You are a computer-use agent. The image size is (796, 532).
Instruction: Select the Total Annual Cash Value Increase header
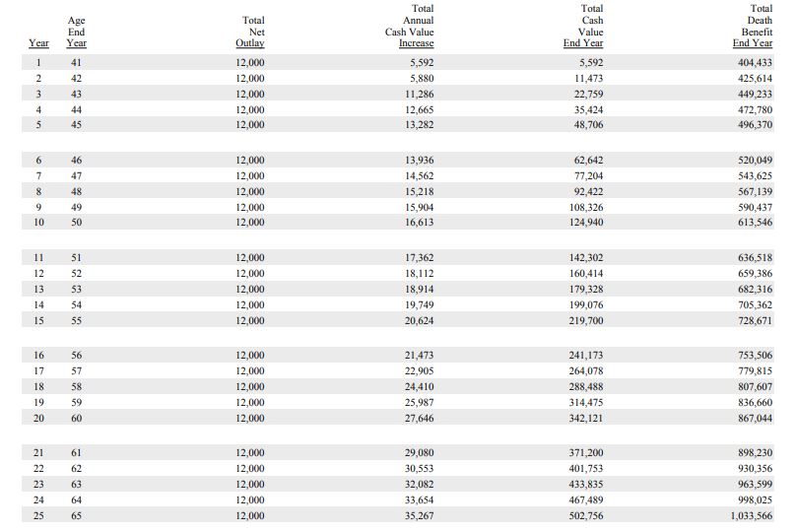(409, 26)
